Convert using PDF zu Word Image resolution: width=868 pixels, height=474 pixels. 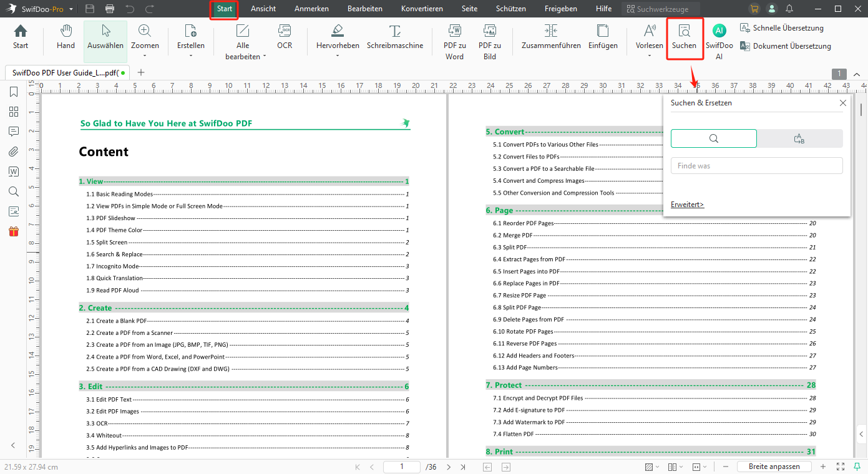(454, 42)
